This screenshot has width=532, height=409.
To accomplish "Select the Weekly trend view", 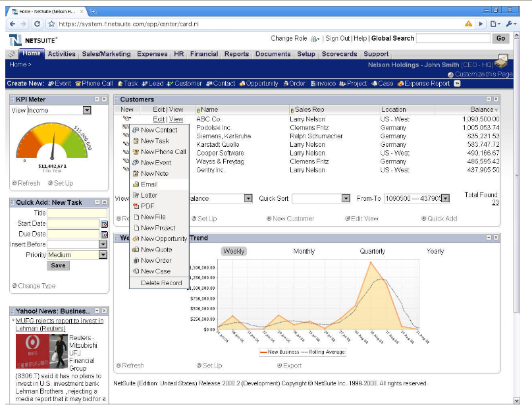I will [x=234, y=251].
